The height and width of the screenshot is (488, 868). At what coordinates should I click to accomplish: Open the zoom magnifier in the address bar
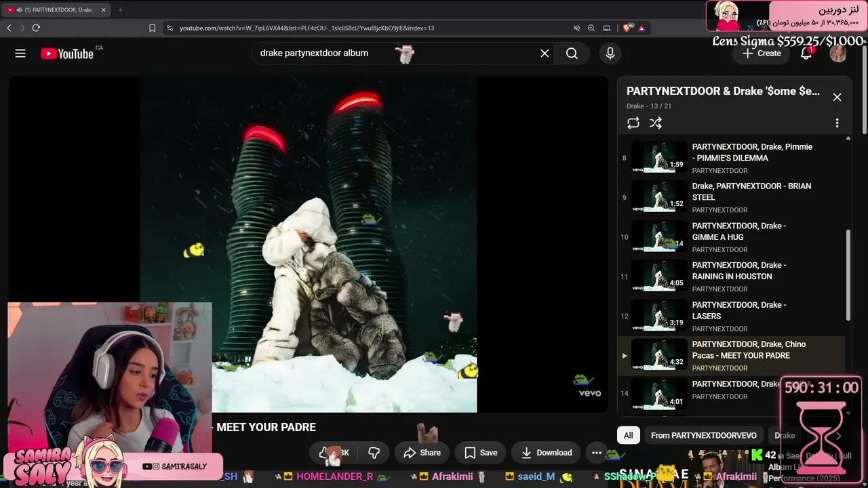591,28
